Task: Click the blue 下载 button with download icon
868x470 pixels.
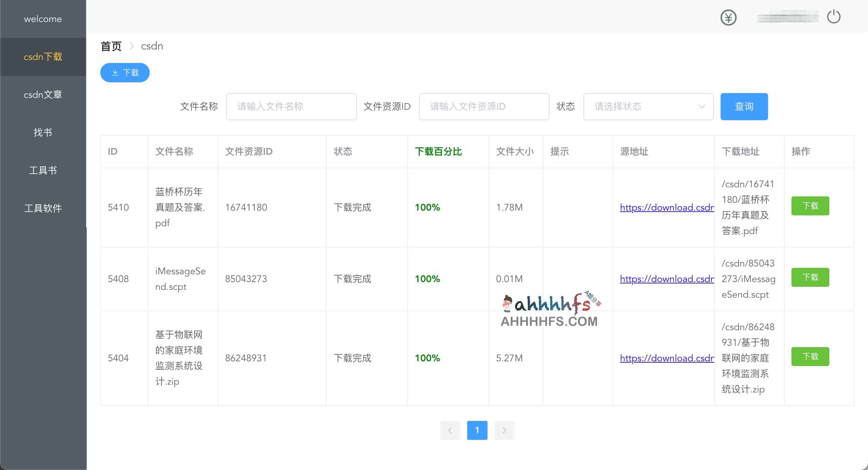Action: [125, 72]
